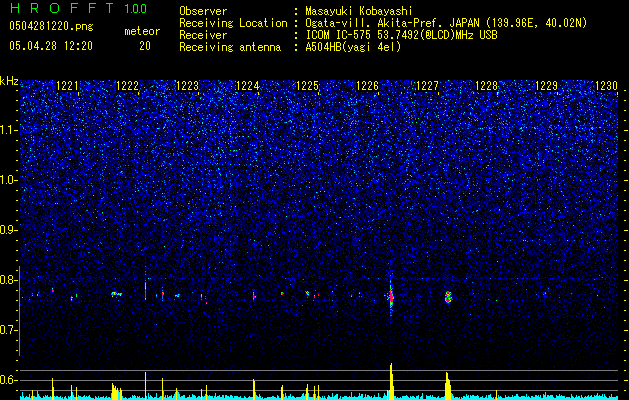Viewport: 629px width, 400px height.
Task: Click the 'Receiver' field label
Action: click(203, 35)
